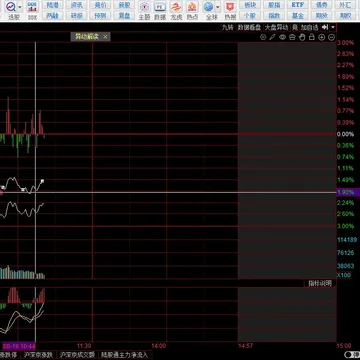
Task: Select the 陆股通主力净流入 bottom tab
Action: 125,355
